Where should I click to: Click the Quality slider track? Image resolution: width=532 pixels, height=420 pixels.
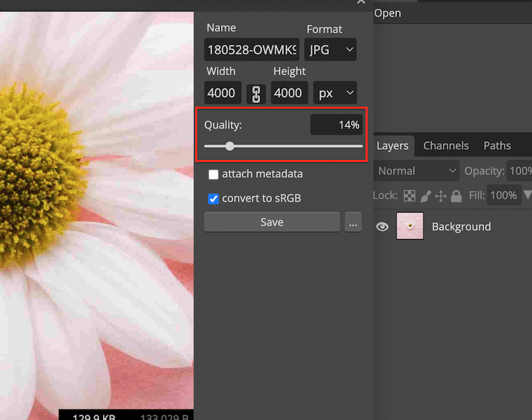pyautogui.click(x=299, y=146)
